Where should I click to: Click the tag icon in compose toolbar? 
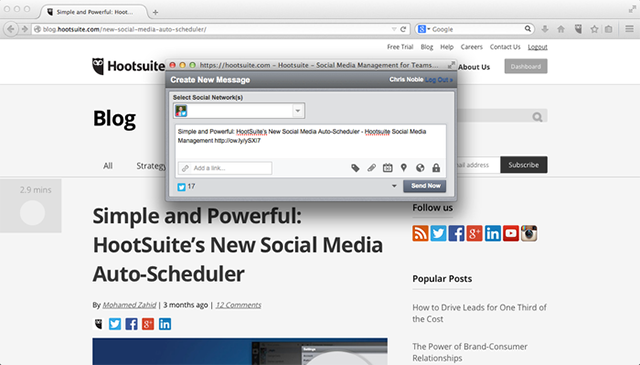355,168
